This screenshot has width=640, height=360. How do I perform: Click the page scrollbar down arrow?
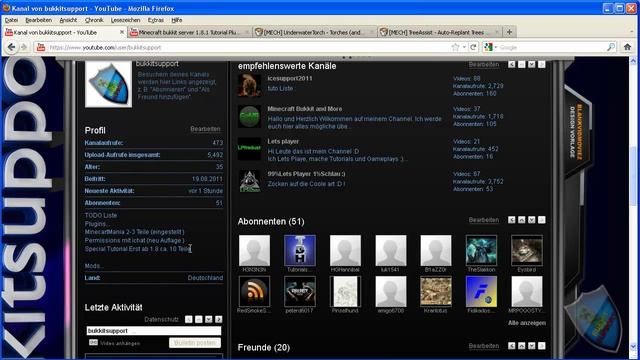coord(633,347)
